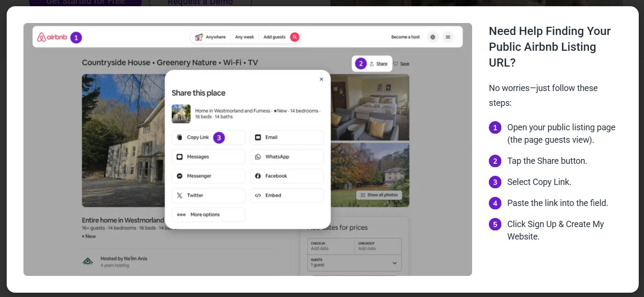Screen dimensions: 644x297
Task: Choose the Email share option
Action: (286, 137)
